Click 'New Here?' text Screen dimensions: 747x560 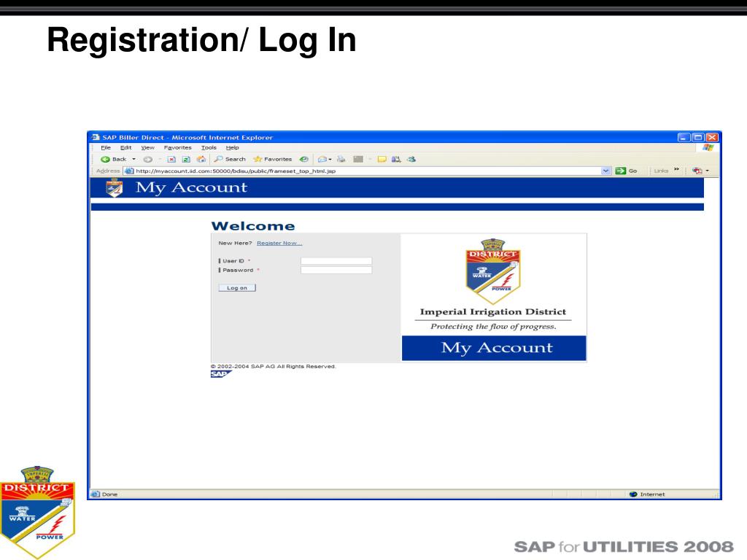(235, 243)
